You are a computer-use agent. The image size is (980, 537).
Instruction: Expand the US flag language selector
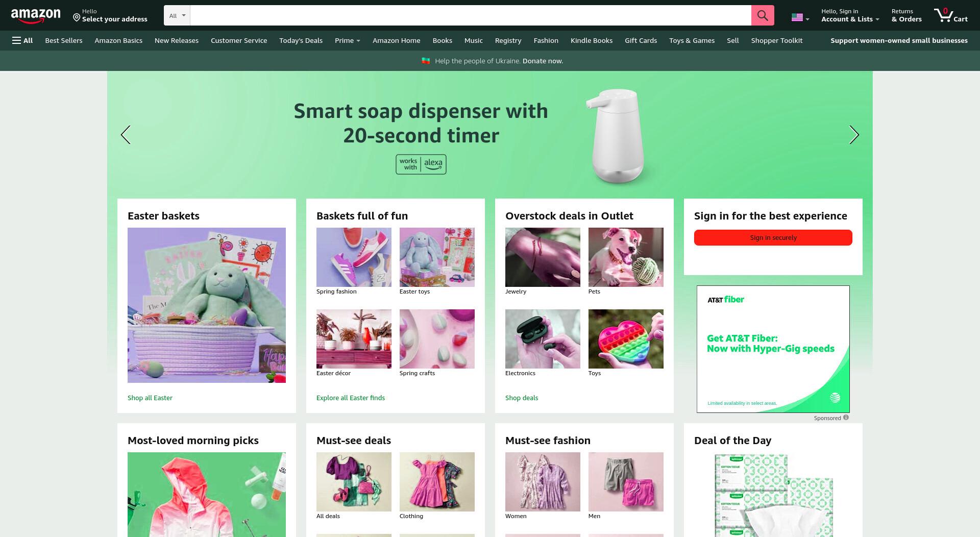point(800,18)
